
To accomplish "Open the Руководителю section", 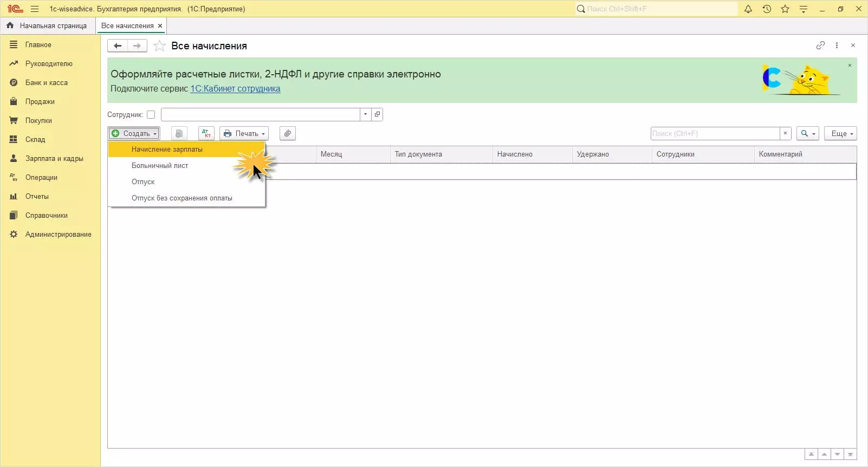I will click(x=49, y=63).
